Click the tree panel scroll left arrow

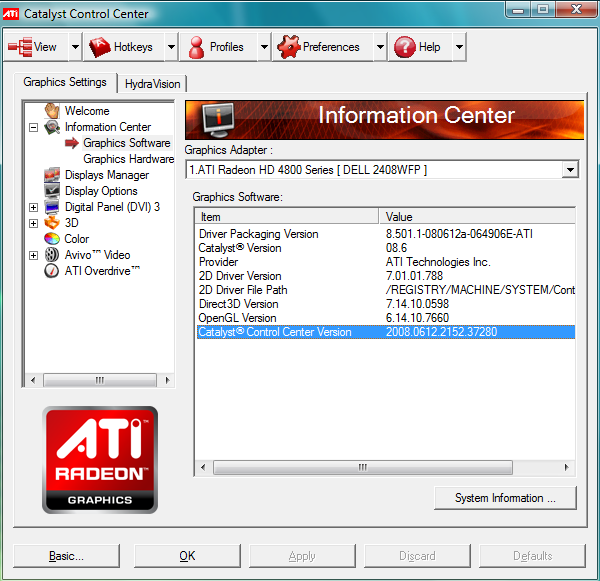coord(33,380)
